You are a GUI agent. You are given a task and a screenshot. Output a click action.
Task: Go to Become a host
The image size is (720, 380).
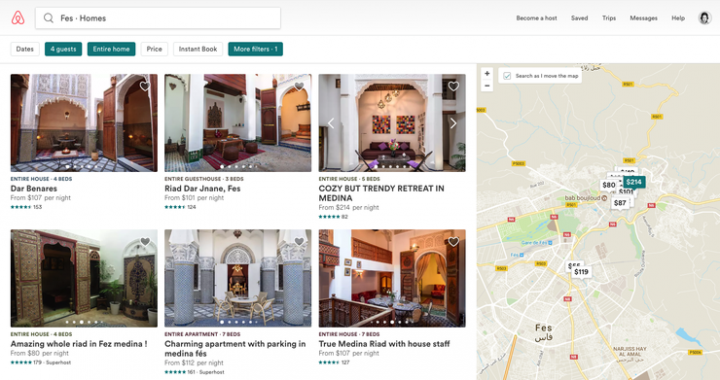tap(536, 18)
